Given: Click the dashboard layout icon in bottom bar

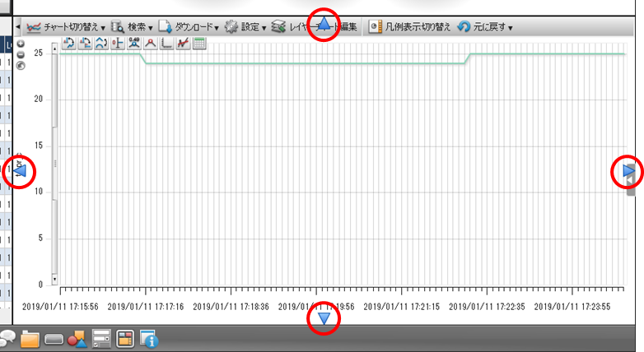Looking at the screenshot, I should click(x=125, y=339).
